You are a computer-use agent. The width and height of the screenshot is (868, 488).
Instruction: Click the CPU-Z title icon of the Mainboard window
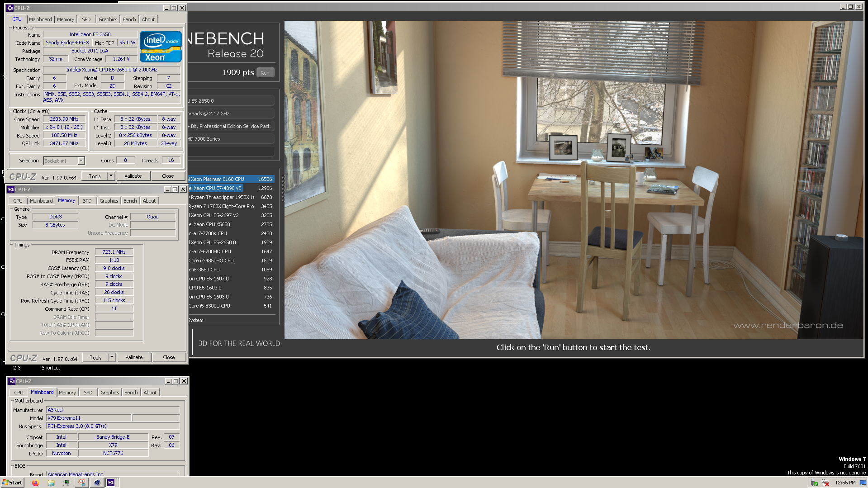[x=12, y=381]
